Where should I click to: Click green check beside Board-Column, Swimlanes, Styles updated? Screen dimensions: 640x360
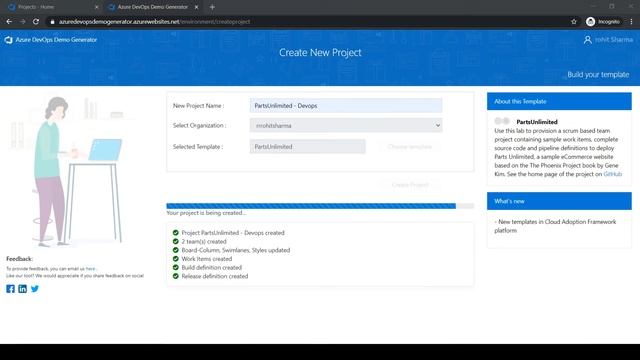coord(176,250)
